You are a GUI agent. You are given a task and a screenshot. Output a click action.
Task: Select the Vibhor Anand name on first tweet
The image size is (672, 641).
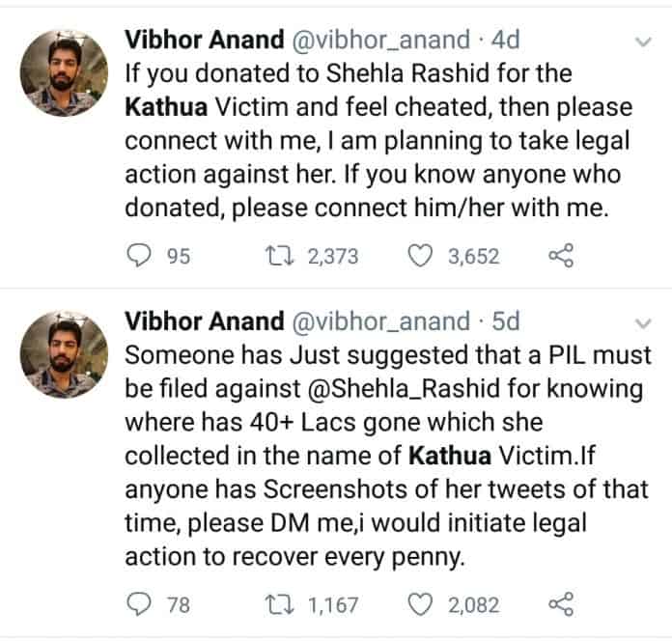[205, 40]
